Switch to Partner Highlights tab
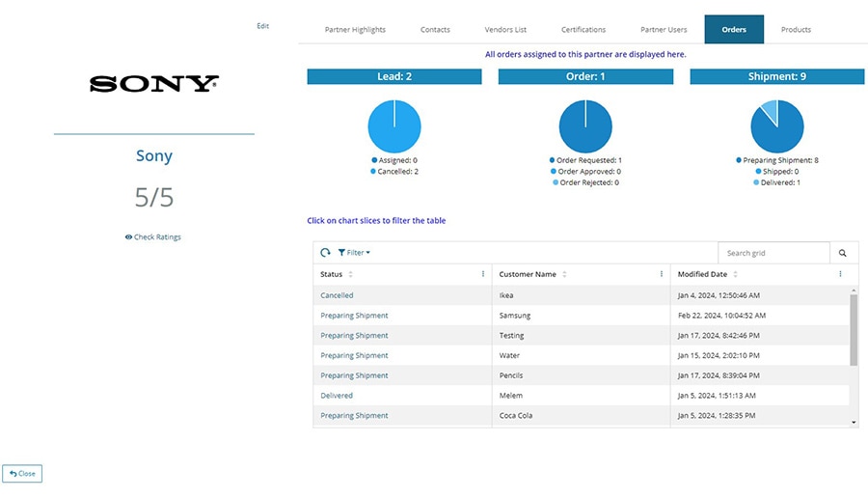This screenshot has width=868, height=498. click(355, 29)
